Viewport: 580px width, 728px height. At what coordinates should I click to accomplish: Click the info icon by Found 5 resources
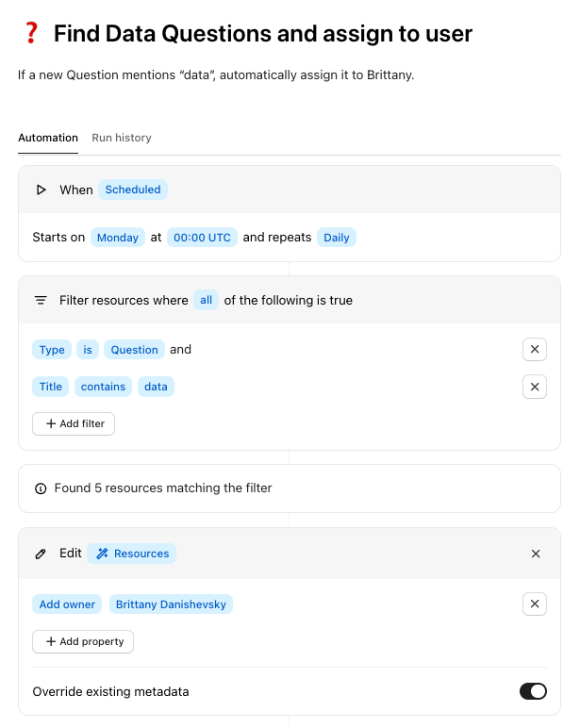pos(41,488)
